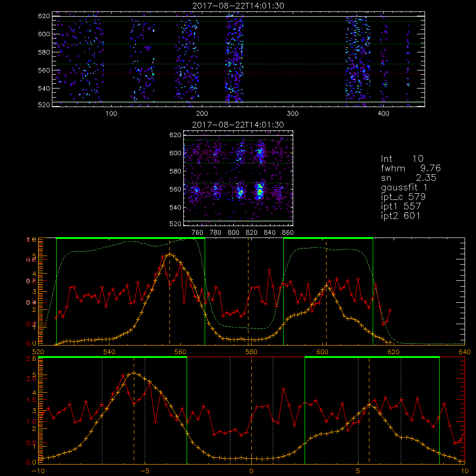Screen dimensions: 476x476
Task: Click the "ipt1 557" readout
Action: [401, 207]
